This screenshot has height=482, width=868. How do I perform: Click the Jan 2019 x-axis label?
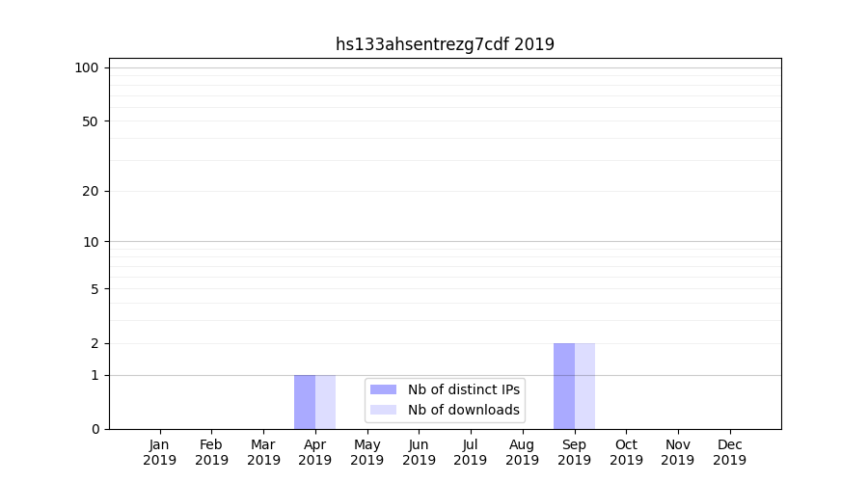pos(160,452)
